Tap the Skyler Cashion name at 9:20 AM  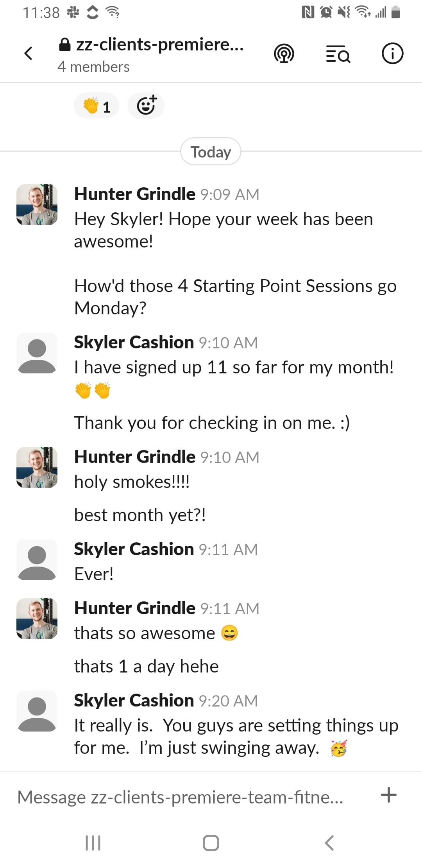pyautogui.click(x=134, y=700)
